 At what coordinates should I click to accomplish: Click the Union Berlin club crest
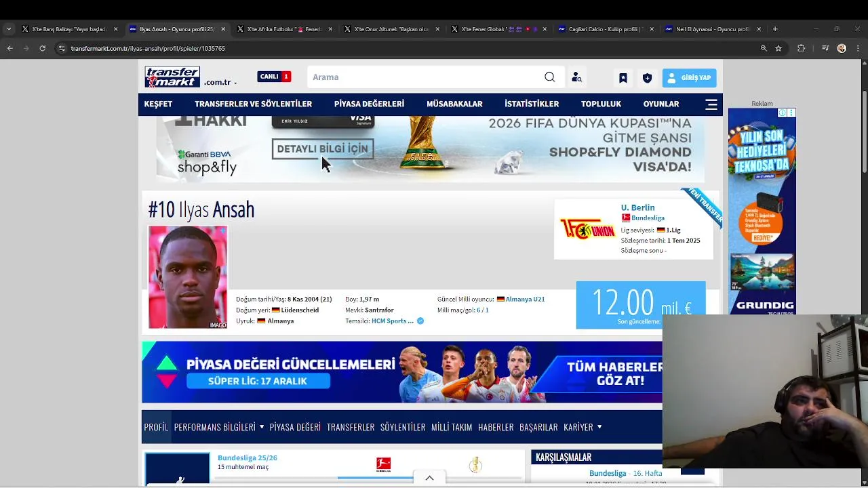(x=587, y=229)
